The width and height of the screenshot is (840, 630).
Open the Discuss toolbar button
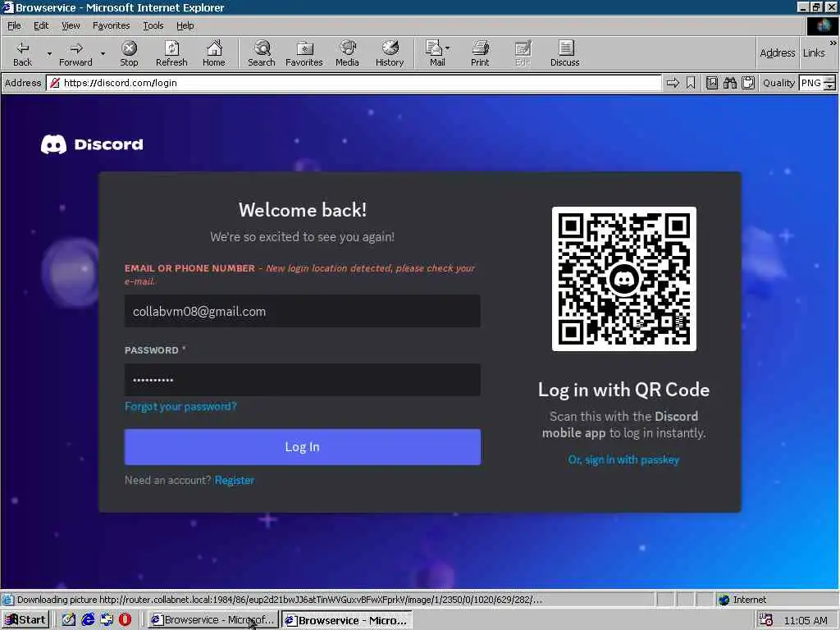[x=564, y=53]
